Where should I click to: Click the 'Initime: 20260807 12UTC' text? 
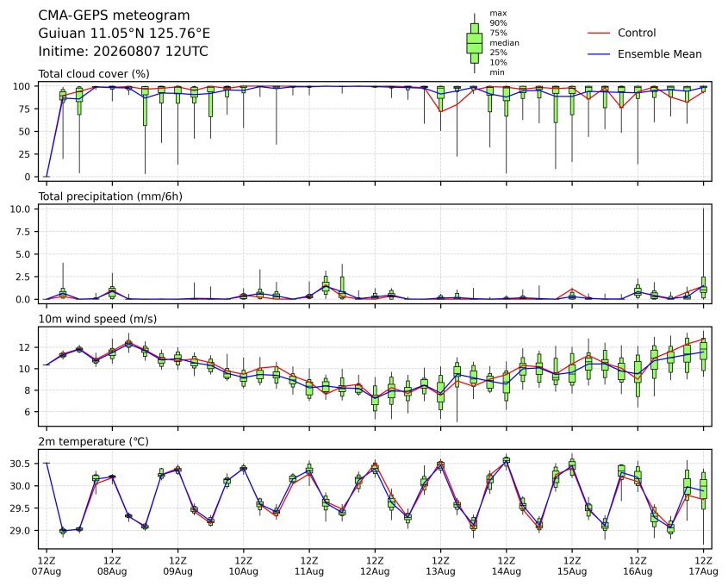pos(123,51)
